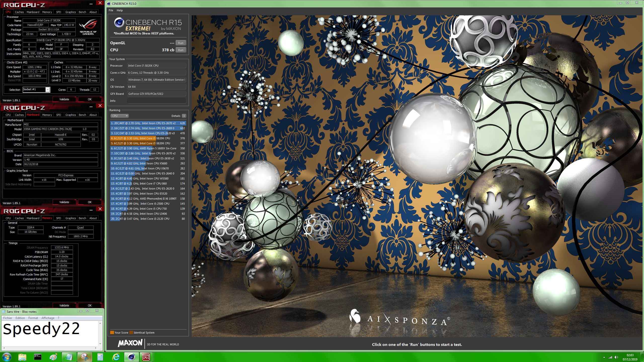The width and height of the screenshot is (644, 362).
Task: Click Validate in the Processor CPU-Z window
Action: pos(64,99)
